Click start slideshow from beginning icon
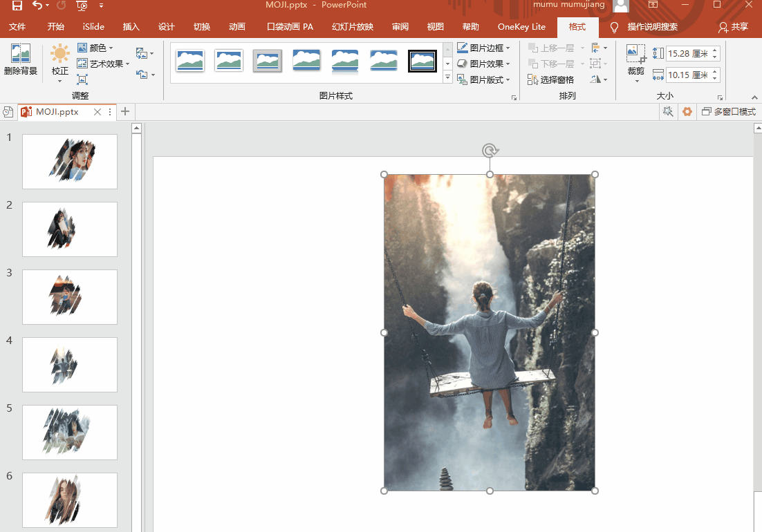Screen dimensions: 762x532 pos(82,6)
